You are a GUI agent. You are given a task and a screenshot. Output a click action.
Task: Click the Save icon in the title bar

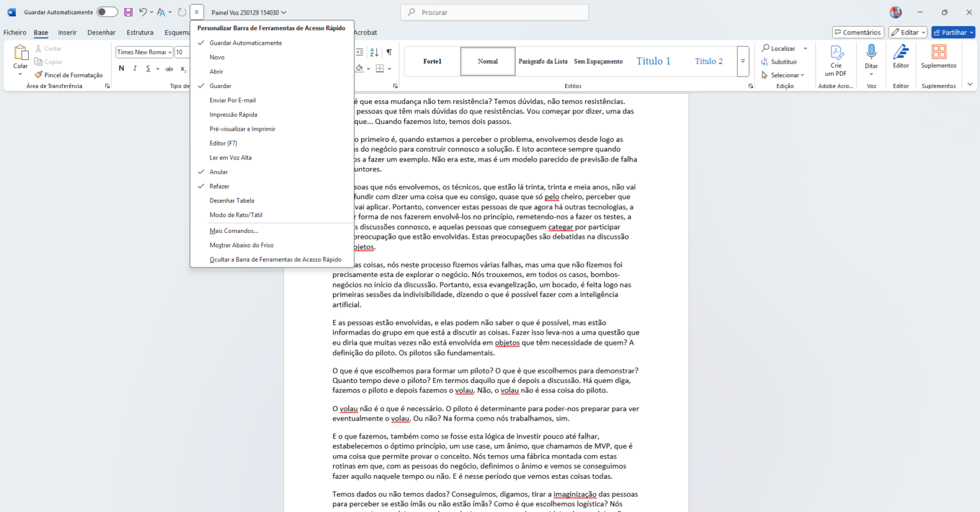click(128, 12)
